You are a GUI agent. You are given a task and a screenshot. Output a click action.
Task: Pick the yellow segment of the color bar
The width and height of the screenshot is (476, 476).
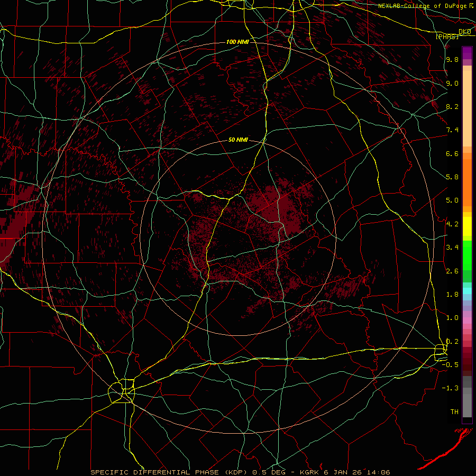point(467,226)
